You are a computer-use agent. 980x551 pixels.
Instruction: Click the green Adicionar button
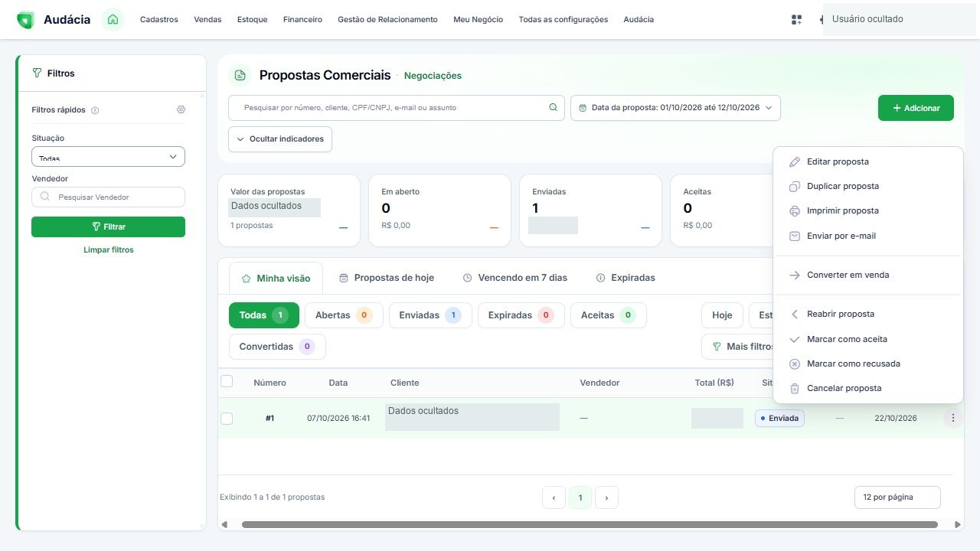[916, 108]
